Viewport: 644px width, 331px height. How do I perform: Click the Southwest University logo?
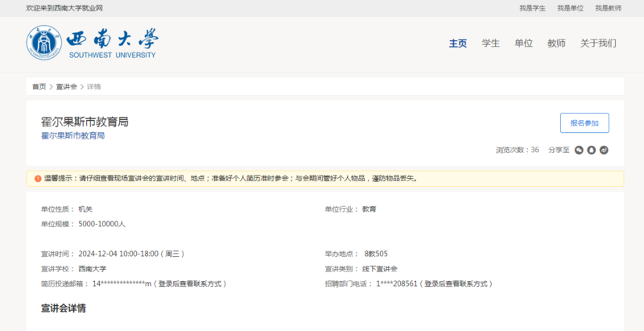tap(93, 43)
